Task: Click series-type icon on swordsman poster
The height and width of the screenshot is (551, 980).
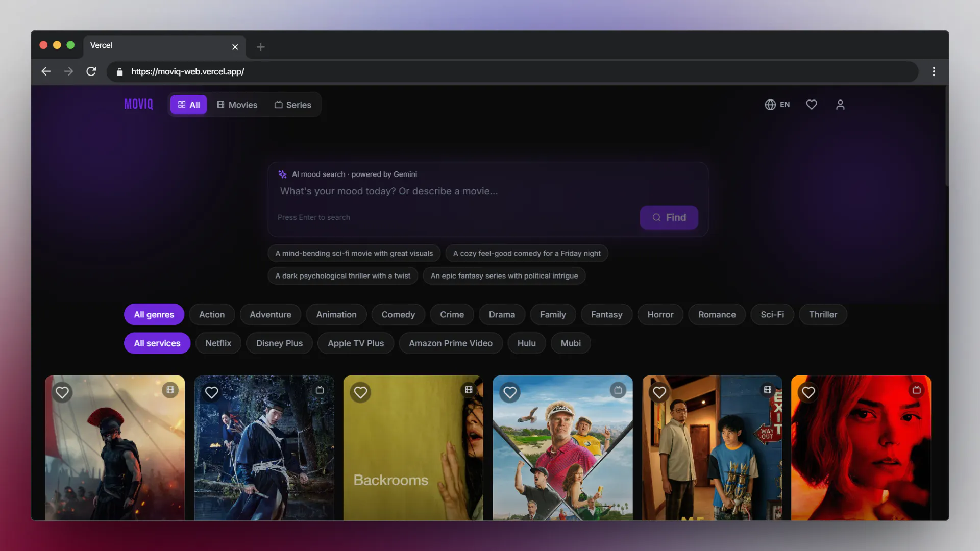Action: tap(320, 390)
